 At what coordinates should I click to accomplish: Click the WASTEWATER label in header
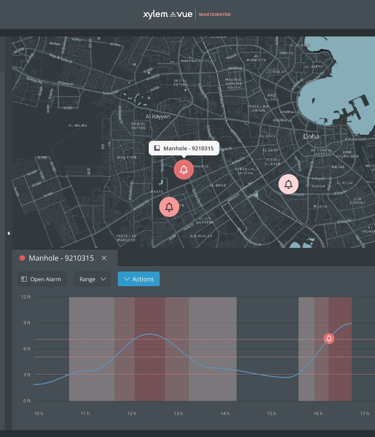coord(215,14)
